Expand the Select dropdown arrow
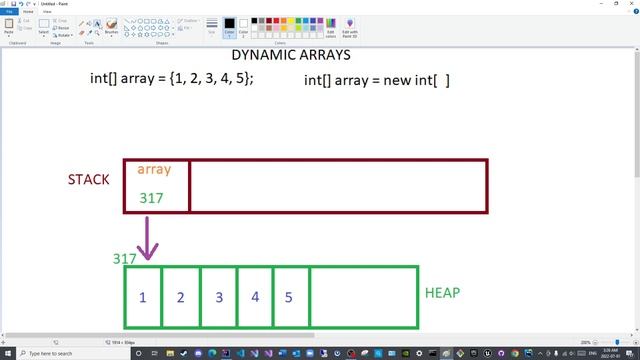640x360 pixels. pos(44,36)
